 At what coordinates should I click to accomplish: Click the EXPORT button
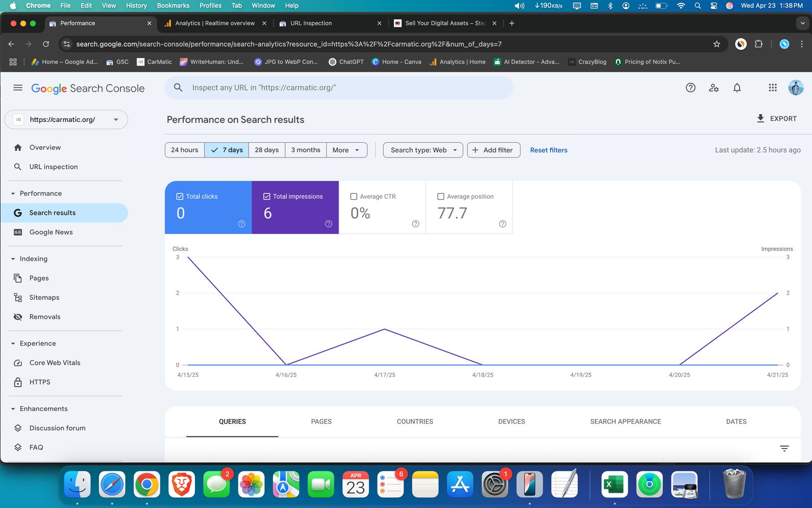pos(776,118)
